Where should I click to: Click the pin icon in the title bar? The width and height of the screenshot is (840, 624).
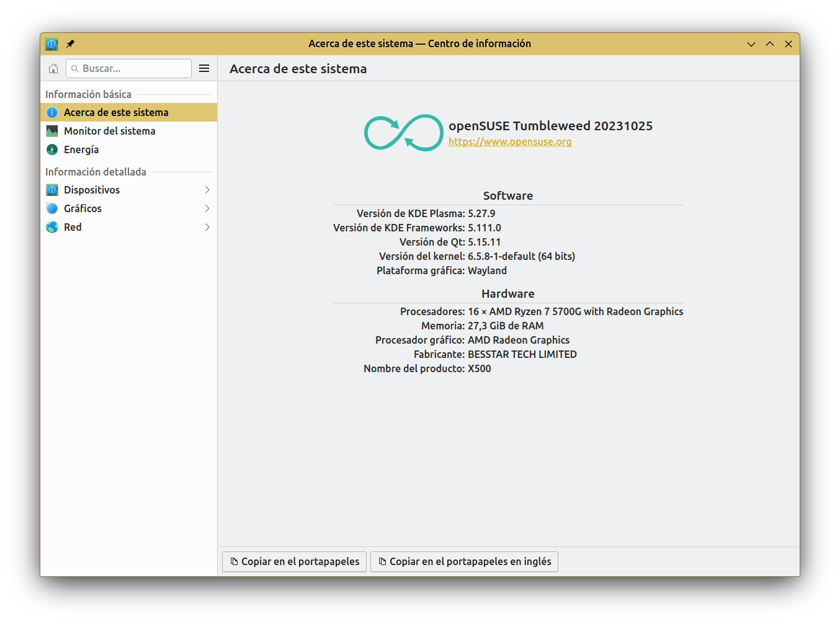[70, 44]
